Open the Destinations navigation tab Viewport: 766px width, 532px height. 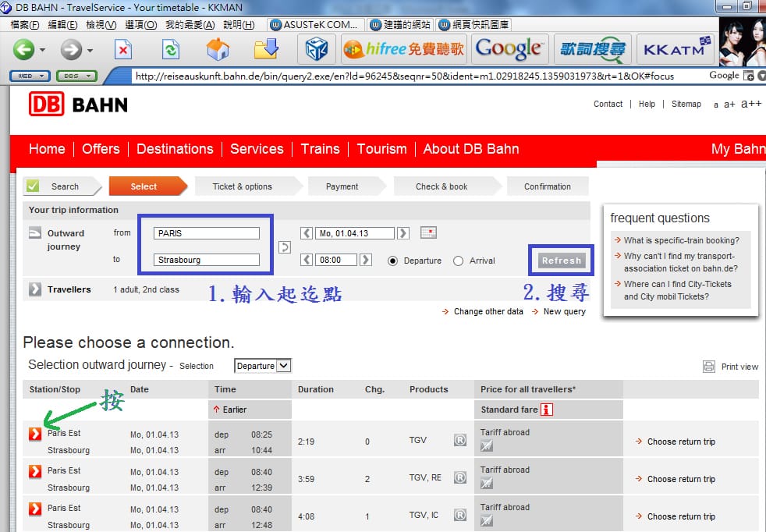coord(175,149)
